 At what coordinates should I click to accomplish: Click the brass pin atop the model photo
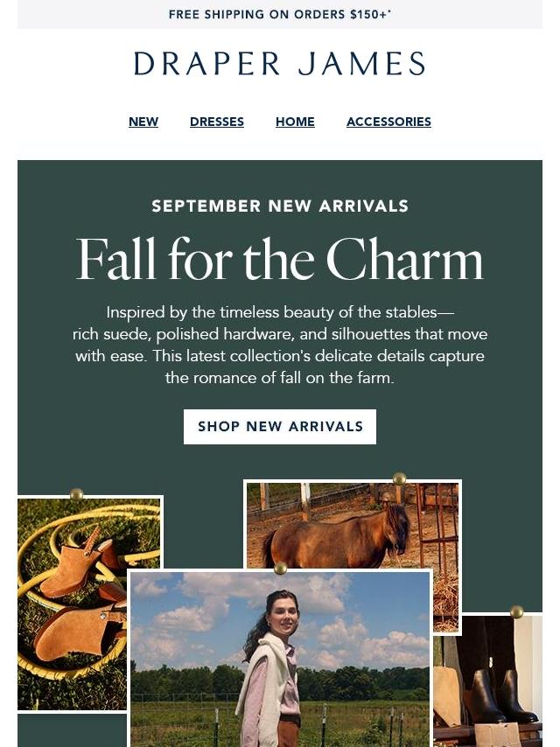(x=281, y=568)
